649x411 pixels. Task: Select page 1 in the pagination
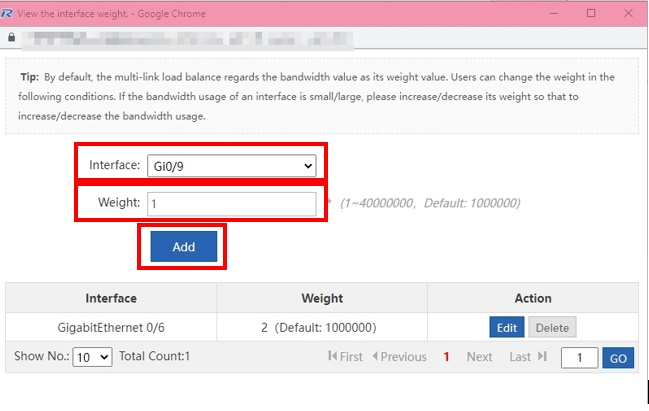[446, 357]
